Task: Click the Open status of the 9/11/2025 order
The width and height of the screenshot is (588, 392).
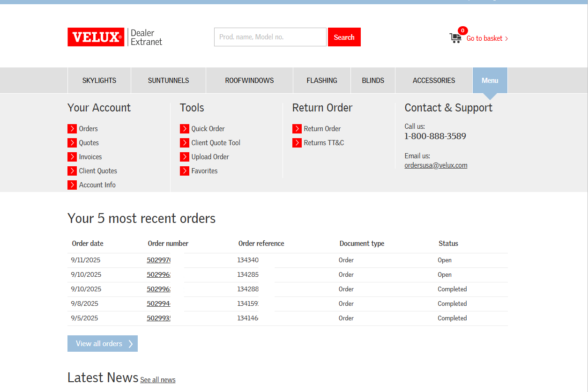Action: coord(445,260)
